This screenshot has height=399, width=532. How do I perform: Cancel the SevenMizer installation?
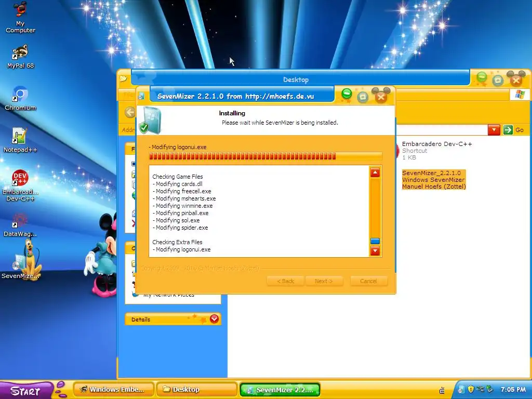(368, 281)
